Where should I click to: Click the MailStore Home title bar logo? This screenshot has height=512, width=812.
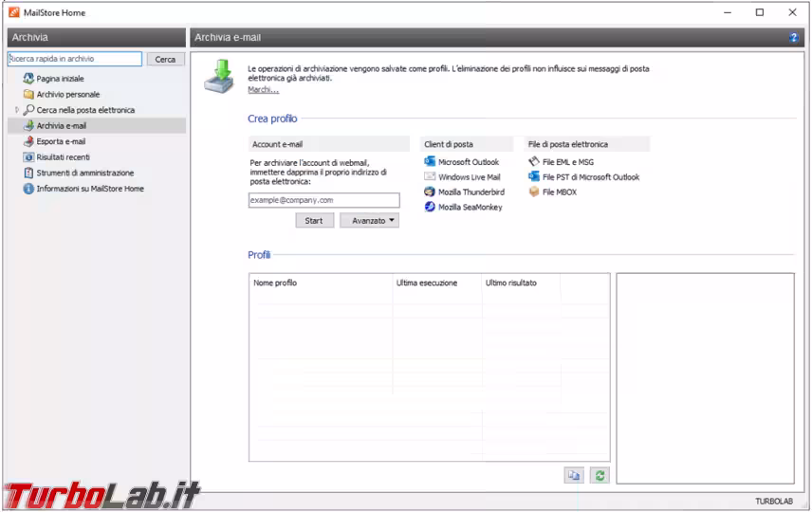point(14,12)
